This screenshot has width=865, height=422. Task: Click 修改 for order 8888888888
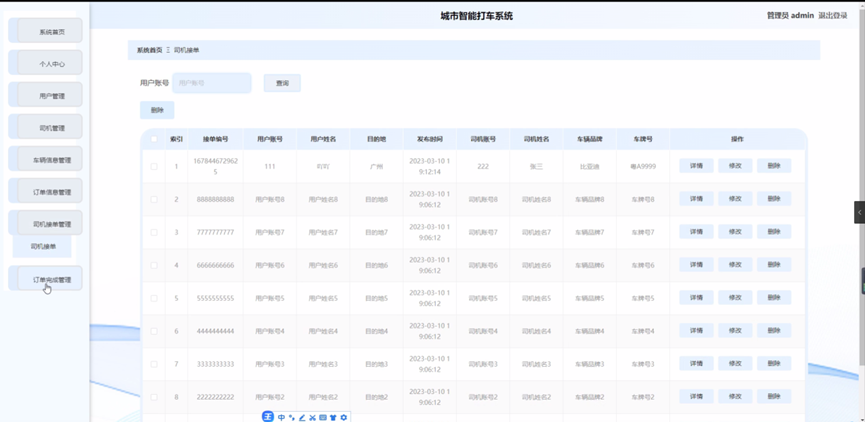[x=735, y=199]
